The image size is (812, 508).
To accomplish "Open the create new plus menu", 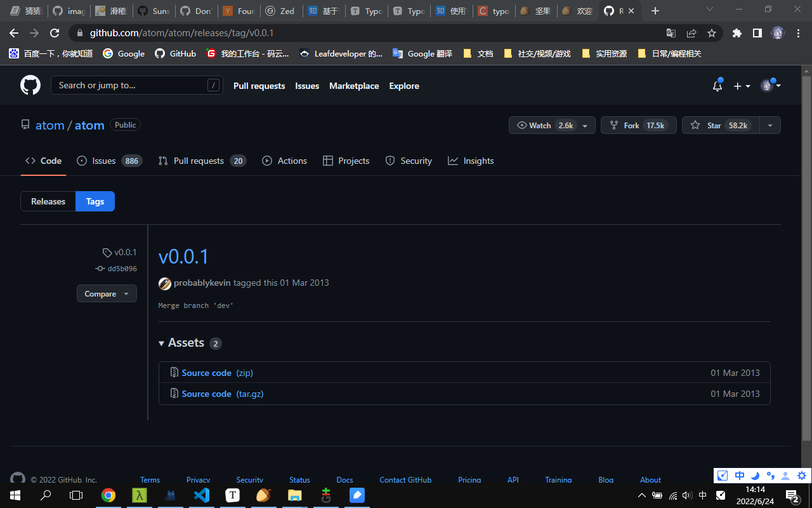I will coord(742,86).
